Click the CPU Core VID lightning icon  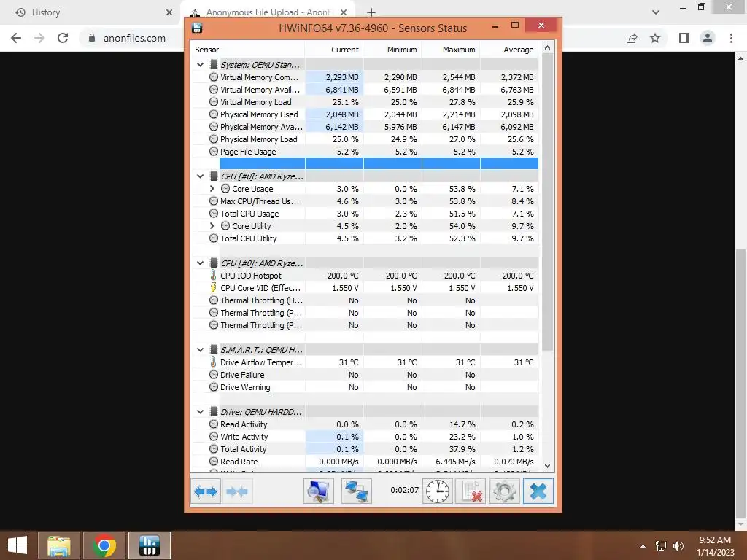coord(214,287)
